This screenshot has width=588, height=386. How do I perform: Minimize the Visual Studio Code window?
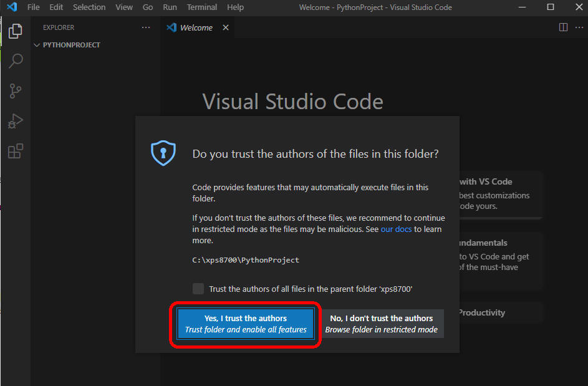coord(522,7)
